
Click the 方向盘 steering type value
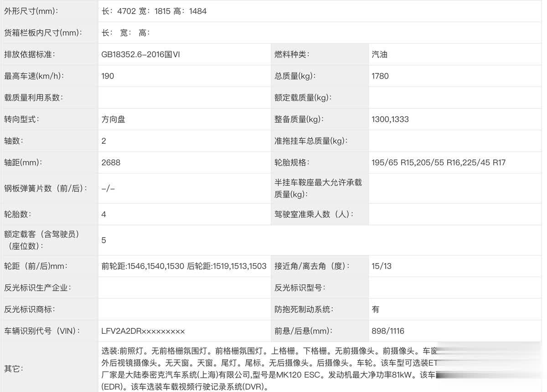[113, 119]
